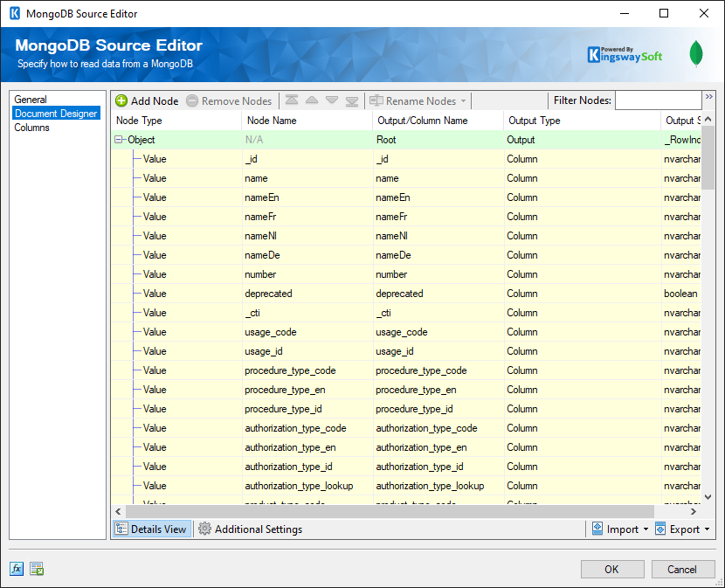The image size is (725, 588).
Task: Select the _id node name cell
Action: [307, 159]
